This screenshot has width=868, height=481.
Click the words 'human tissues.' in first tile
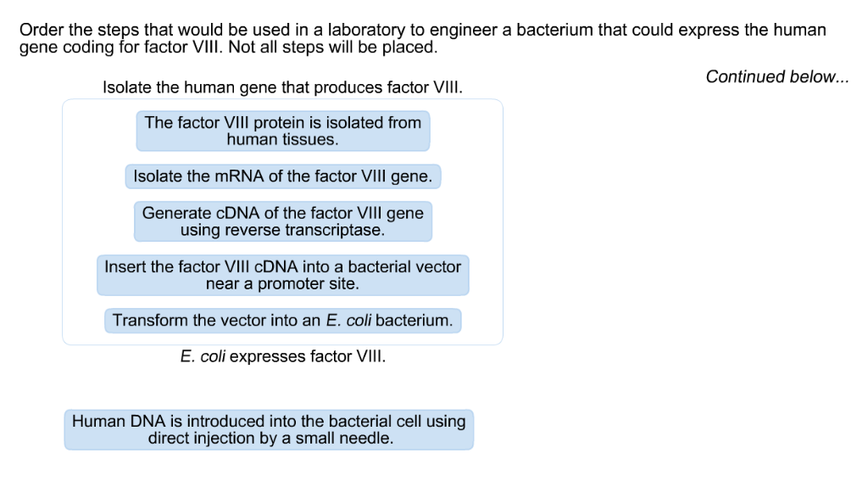[282, 140]
